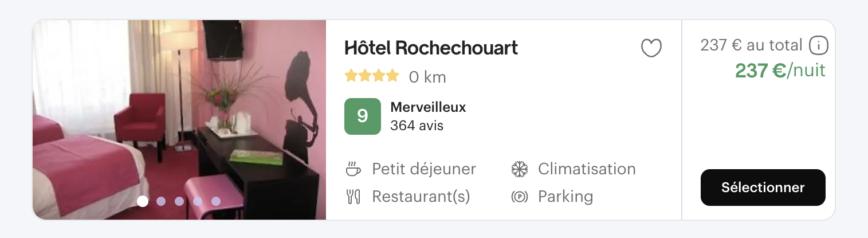Switch to the third carousel dot

pos(179,201)
